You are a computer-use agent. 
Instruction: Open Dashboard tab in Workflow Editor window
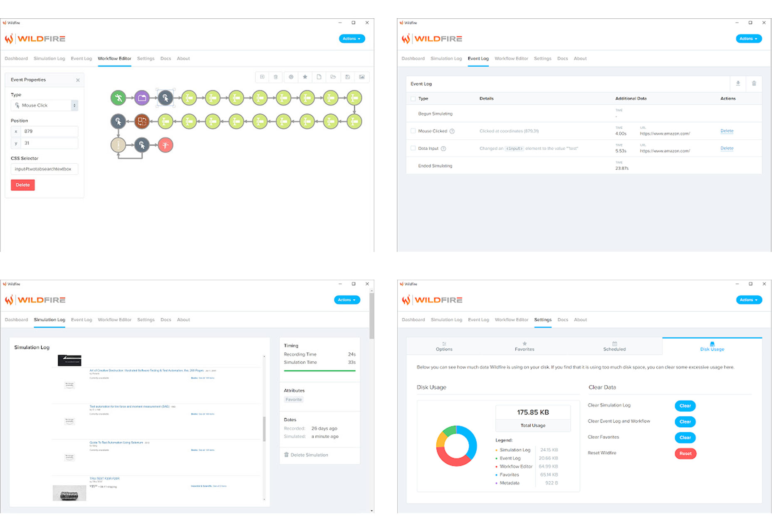16,59
